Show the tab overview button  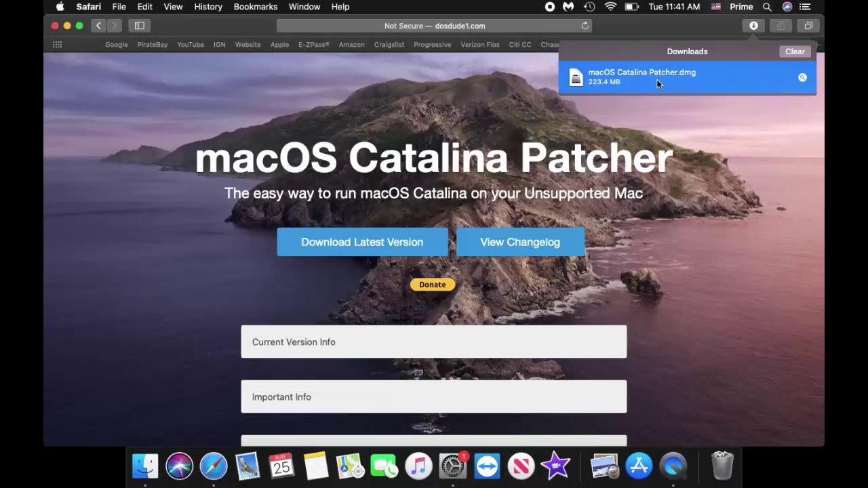[808, 26]
